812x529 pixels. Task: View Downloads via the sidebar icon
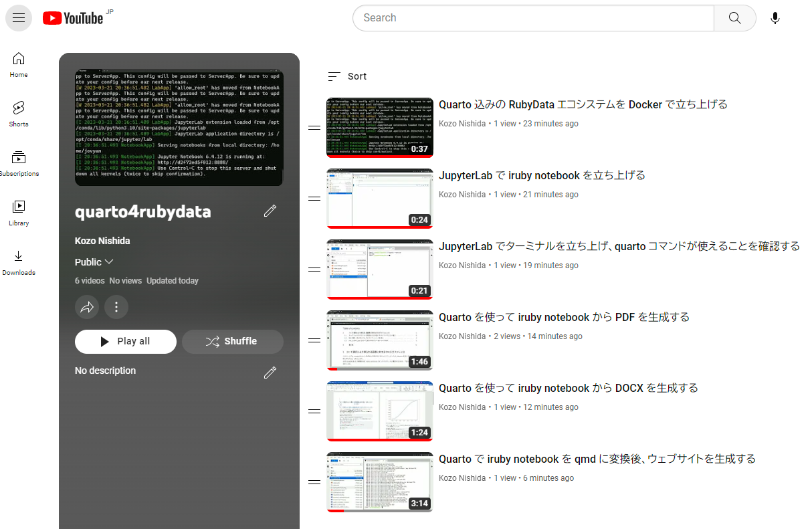19,262
